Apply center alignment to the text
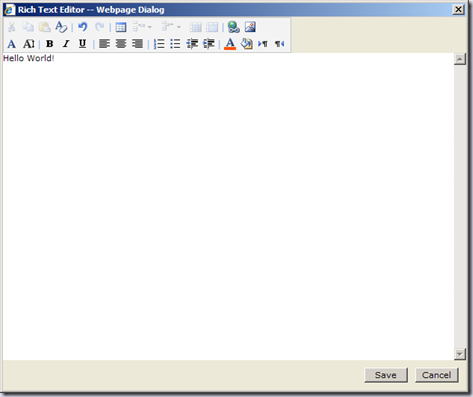 121,44
